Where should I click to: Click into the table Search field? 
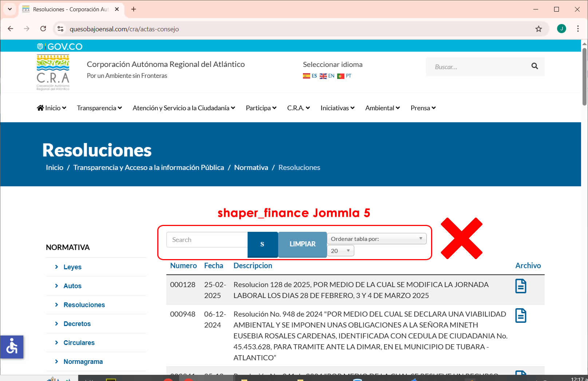207,240
